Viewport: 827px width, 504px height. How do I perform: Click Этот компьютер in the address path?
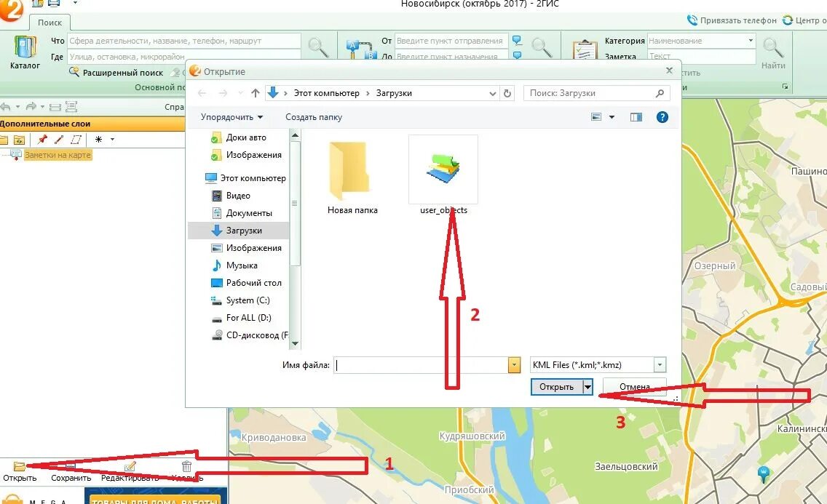(x=326, y=93)
